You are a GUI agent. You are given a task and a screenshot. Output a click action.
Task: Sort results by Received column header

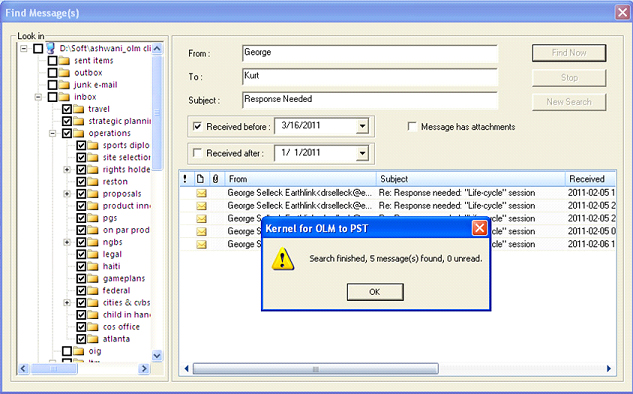pos(591,179)
